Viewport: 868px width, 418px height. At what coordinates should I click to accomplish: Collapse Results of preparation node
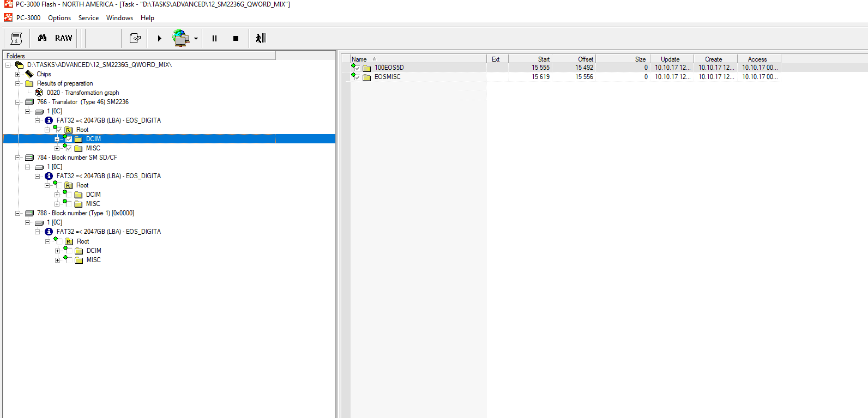click(18, 83)
